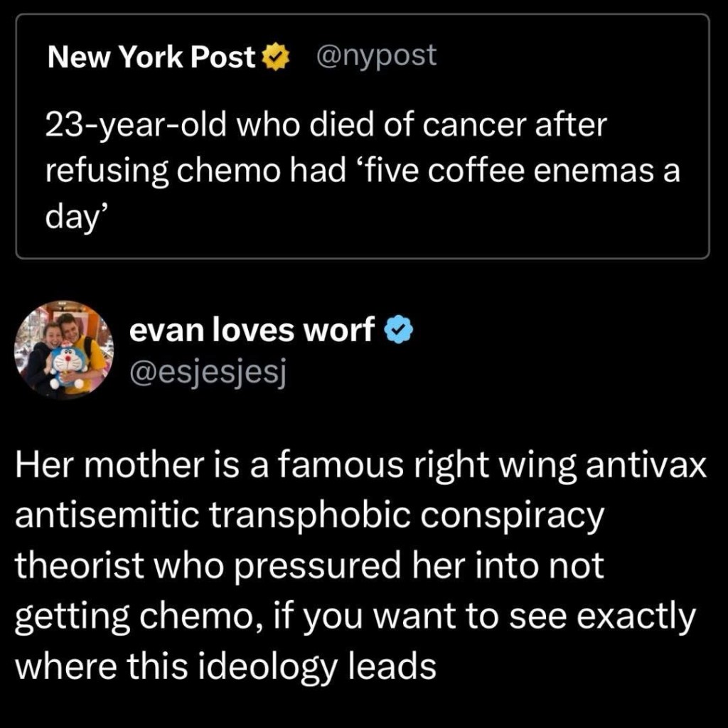Screen dimensions: 728x728
Task: Open the evan loves worf display name
Action: pyautogui.click(x=252, y=330)
